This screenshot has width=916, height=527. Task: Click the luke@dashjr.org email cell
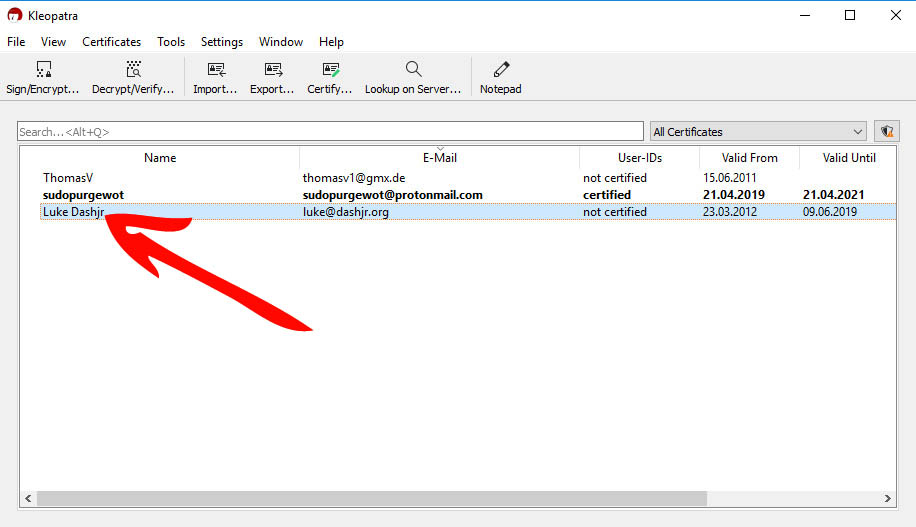click(346, 212)
